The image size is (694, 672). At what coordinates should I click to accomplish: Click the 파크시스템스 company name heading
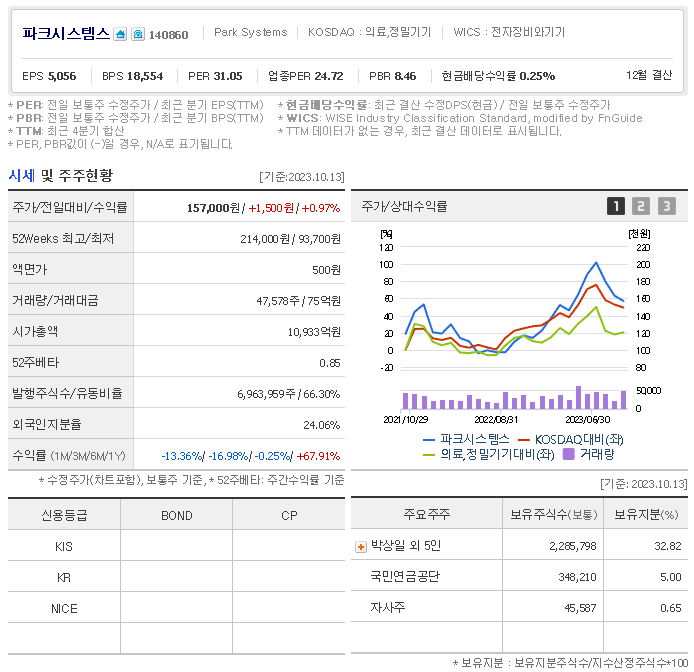[x=66, y=34]
